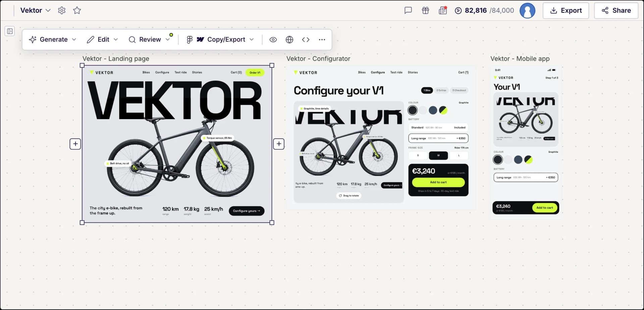This screenshot has width=644, height=310.
Task: Click Order V1 button in Landing page
Action: [255, 72]
